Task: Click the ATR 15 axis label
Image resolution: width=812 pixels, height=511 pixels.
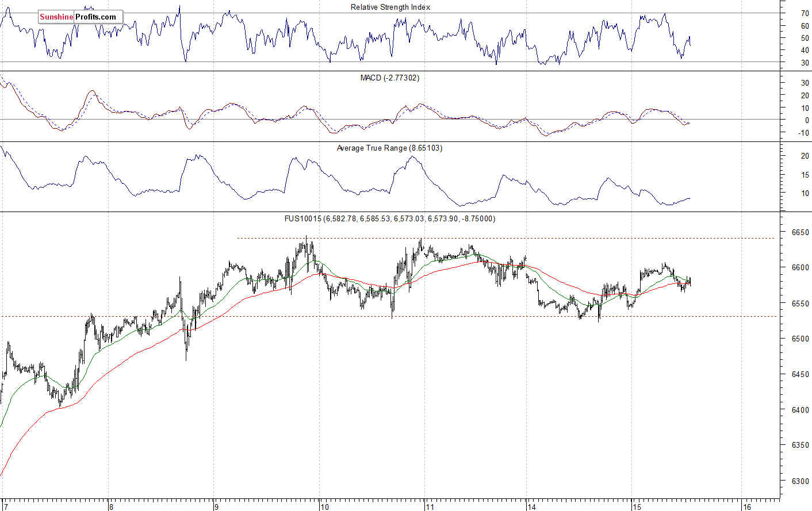Action: [x=805, y=175]
